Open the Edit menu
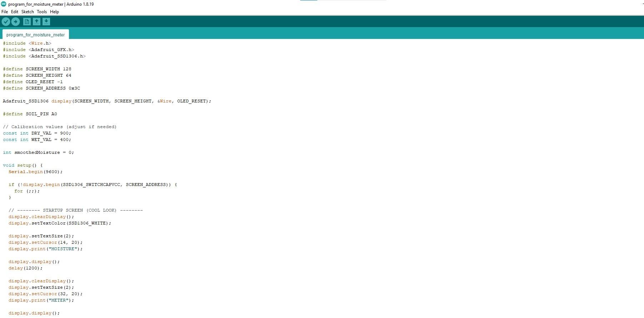 [x=15, y=12]
